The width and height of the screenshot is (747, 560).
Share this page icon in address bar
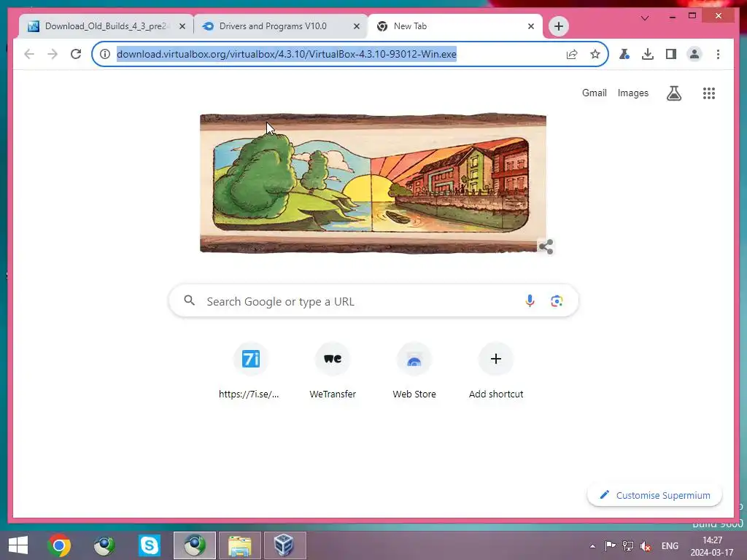pyautogui.click(x=572, y=54)
